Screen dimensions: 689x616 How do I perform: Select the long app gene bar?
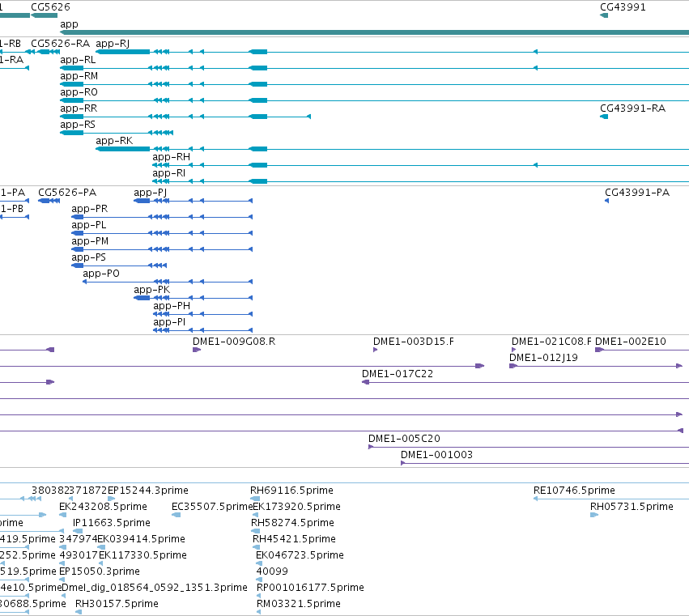point(374,32)
